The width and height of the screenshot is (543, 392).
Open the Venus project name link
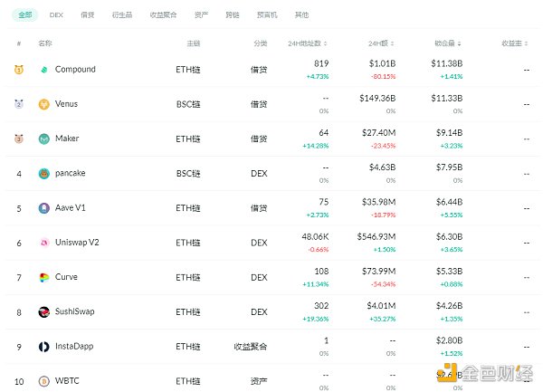(x=66, y=104)
